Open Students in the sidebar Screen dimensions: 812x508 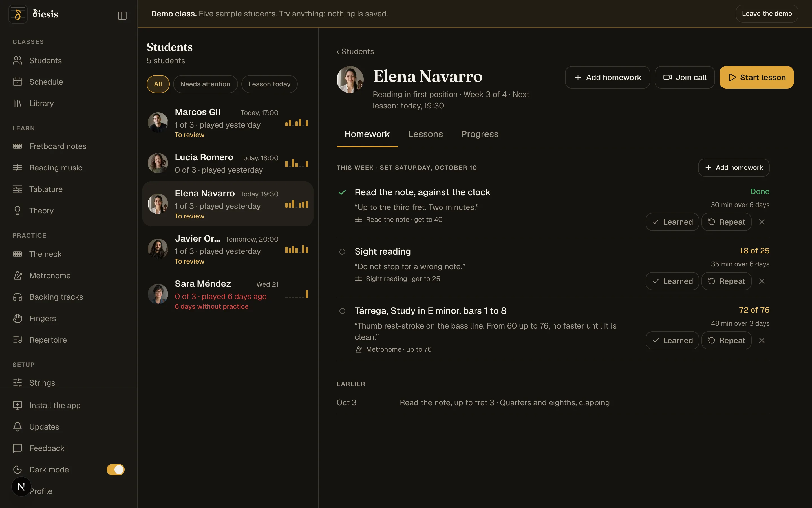pos(69,60)
